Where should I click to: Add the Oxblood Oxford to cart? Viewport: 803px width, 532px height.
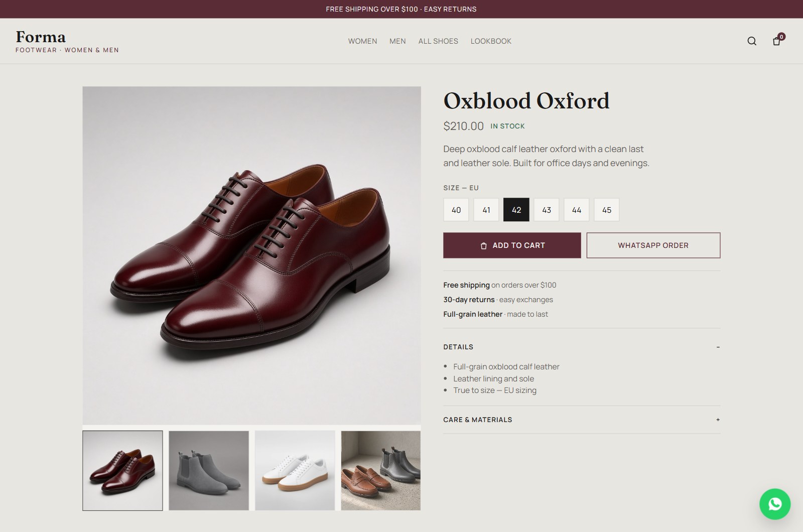(512, 245)
